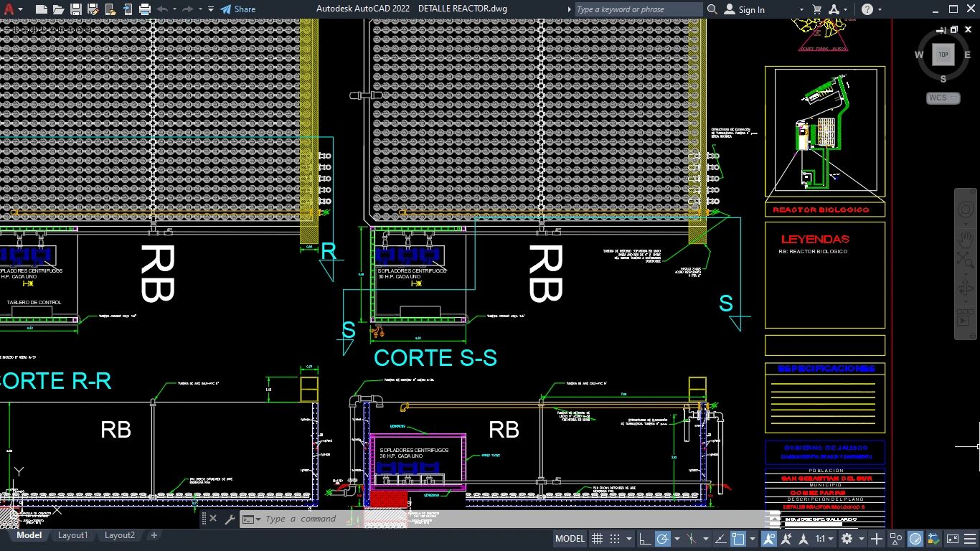The width and height of the screenshot is (980, 551).
Task: Click the Plot printer icon
Action: click(145, 9)
